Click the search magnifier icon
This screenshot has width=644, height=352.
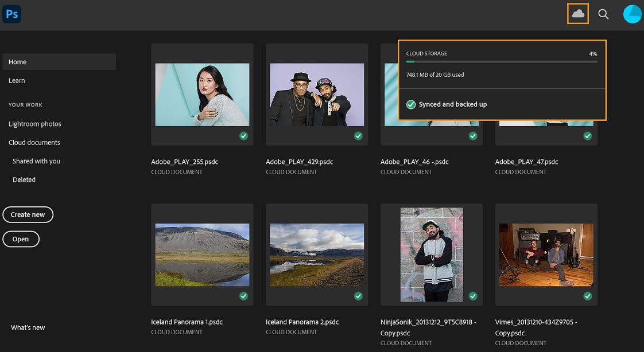pos(603,14)
